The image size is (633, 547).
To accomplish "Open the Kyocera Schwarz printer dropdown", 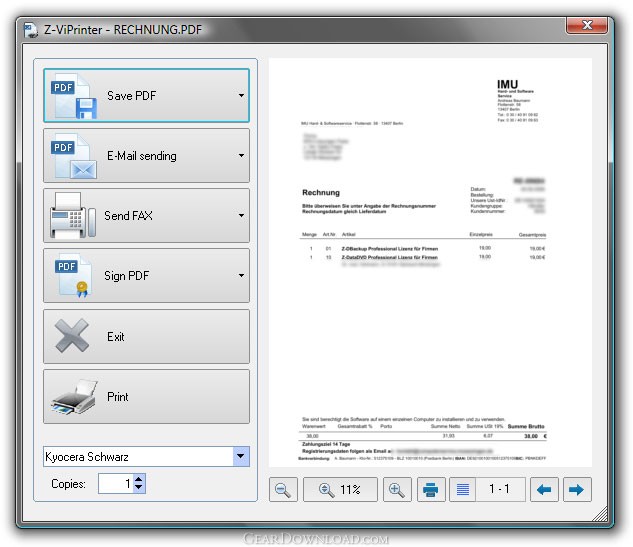I will [241, 456].
